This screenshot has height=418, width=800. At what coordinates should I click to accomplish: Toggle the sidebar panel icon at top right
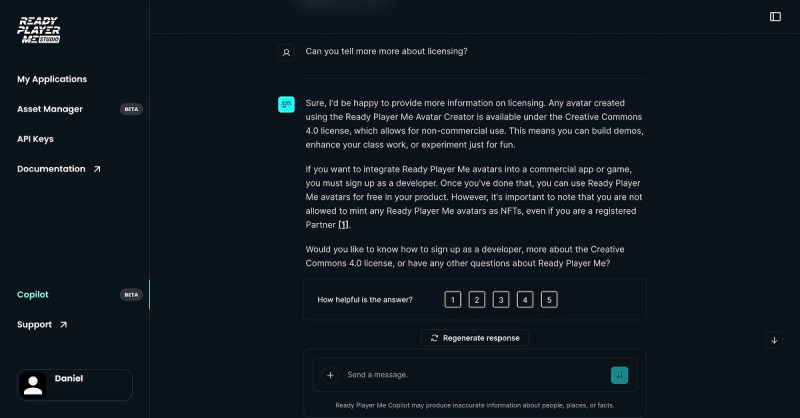(x=775, y=17)
